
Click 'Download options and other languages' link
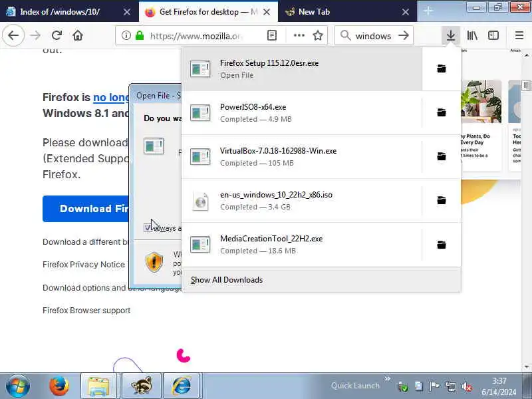point(112,288)
